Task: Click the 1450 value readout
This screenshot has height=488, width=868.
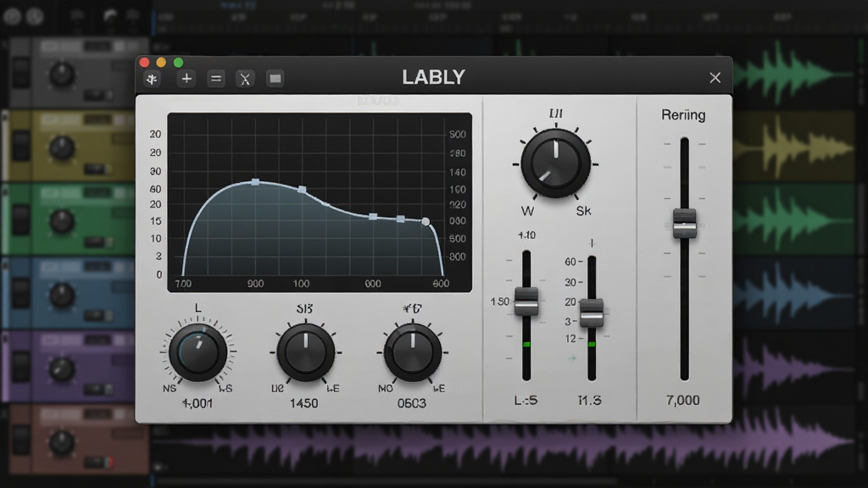Action: (x=304, y=403)
